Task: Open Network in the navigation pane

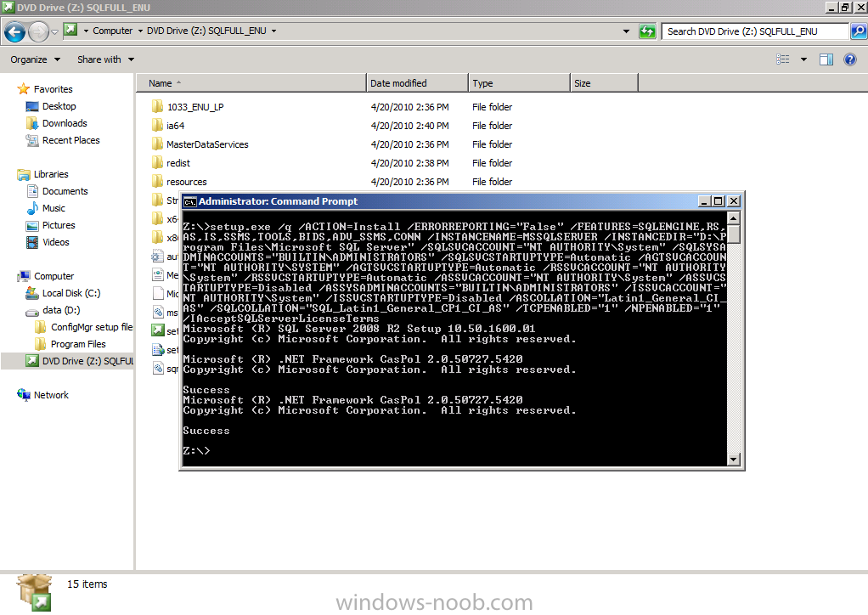Action: [51, 395]
